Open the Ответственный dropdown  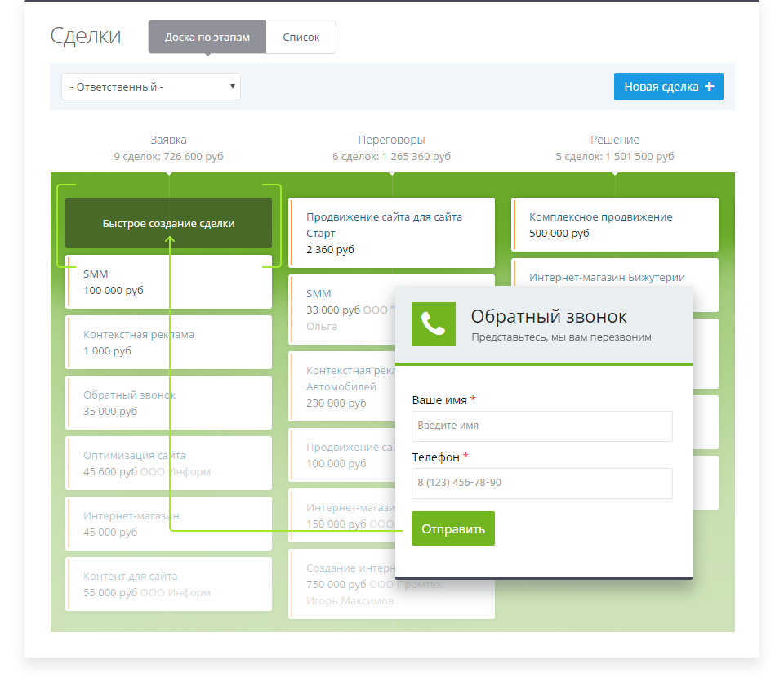click(151, 87)
